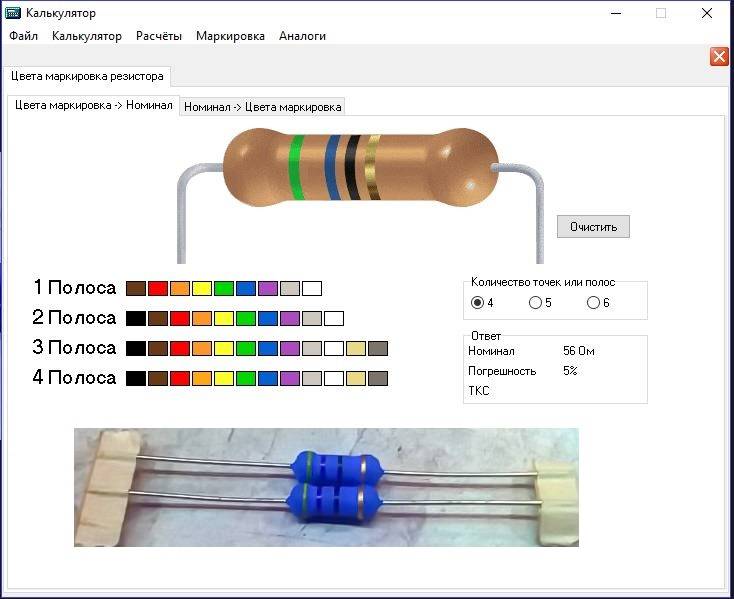Viewport: 734px width, 599px height.
Task: Open the Аналоги menu
Action: click(x=302, y=36)
